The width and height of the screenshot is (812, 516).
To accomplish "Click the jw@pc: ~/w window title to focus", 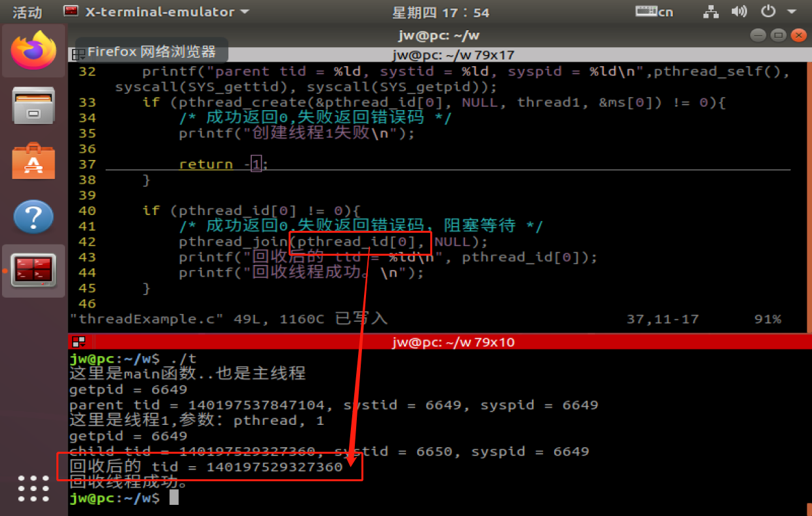I will 439,35.
